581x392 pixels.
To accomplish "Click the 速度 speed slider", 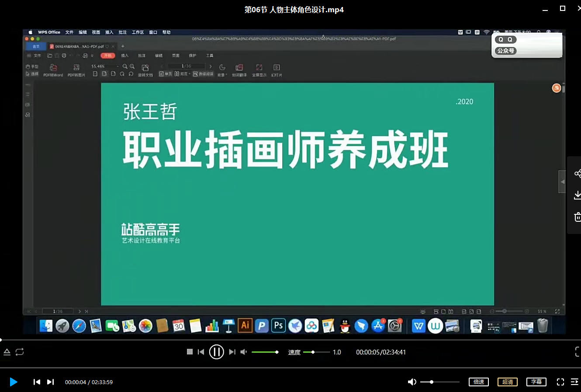I will tap(316, 352).
